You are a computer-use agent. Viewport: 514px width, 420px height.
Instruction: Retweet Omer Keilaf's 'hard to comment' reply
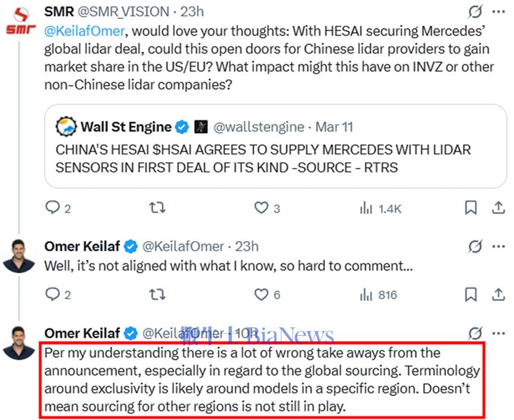pyautogui.click(x=157, y=295)
